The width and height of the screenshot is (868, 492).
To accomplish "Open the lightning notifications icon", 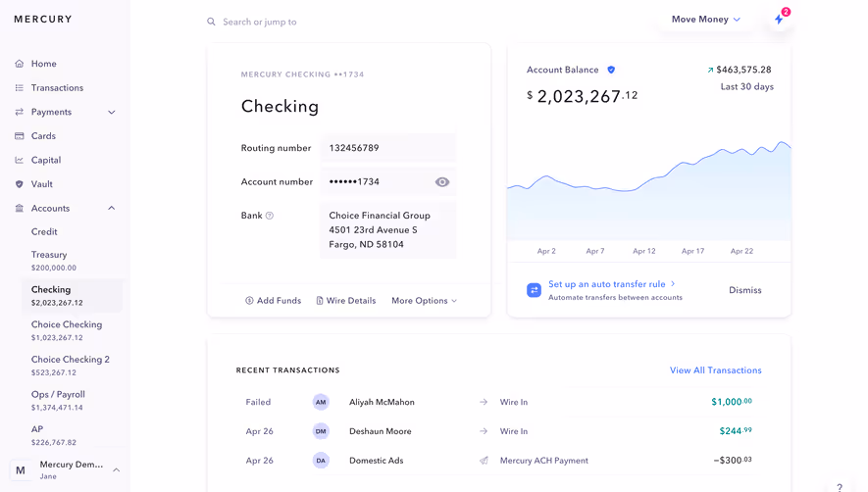I will click(779, 20).
